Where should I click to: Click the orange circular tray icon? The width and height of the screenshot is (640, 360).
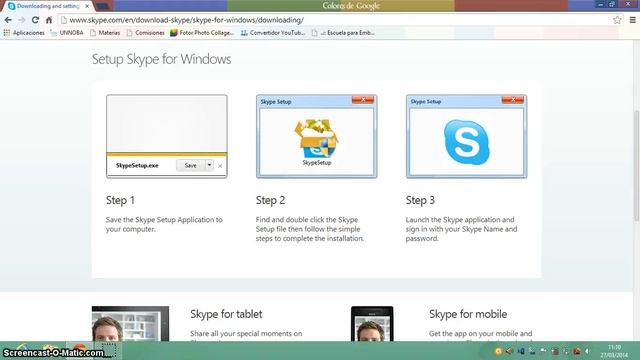[498, 351]
